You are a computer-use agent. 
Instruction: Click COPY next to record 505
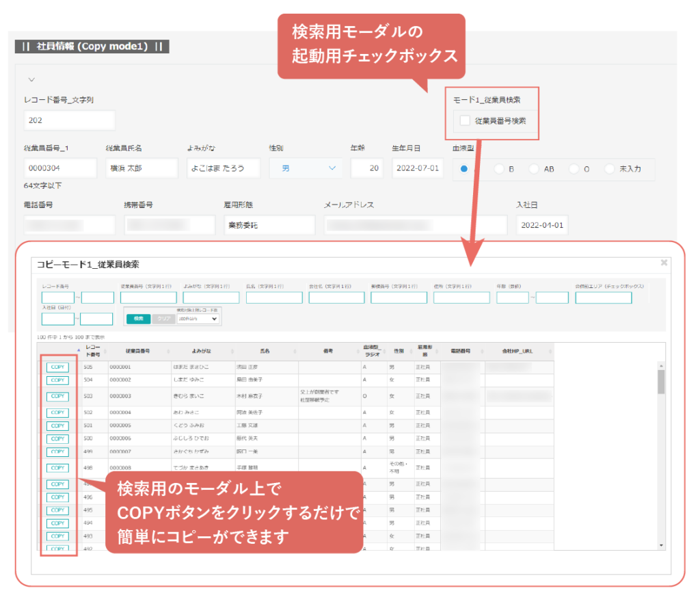57,367
